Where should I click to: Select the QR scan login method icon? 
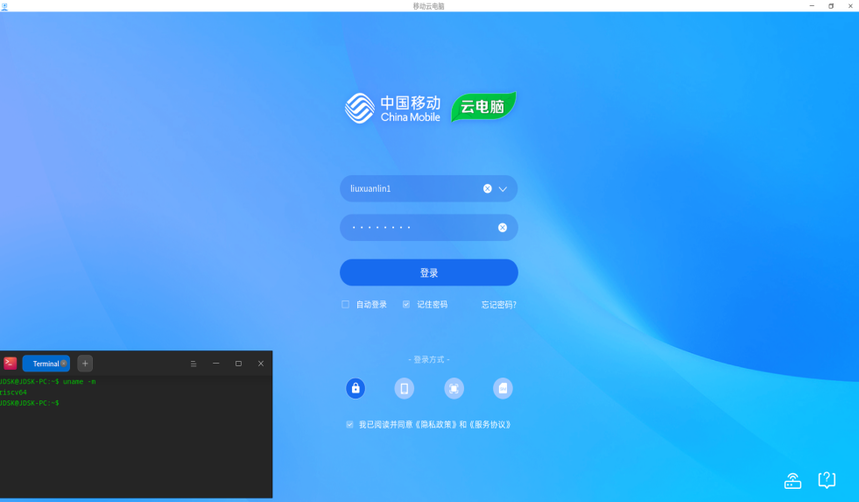click(x=454, y=389)
